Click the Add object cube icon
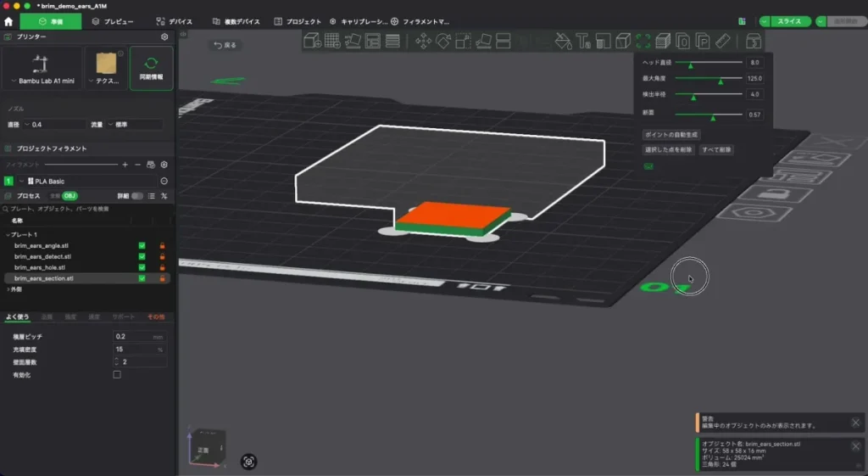 tap(312, 41)
